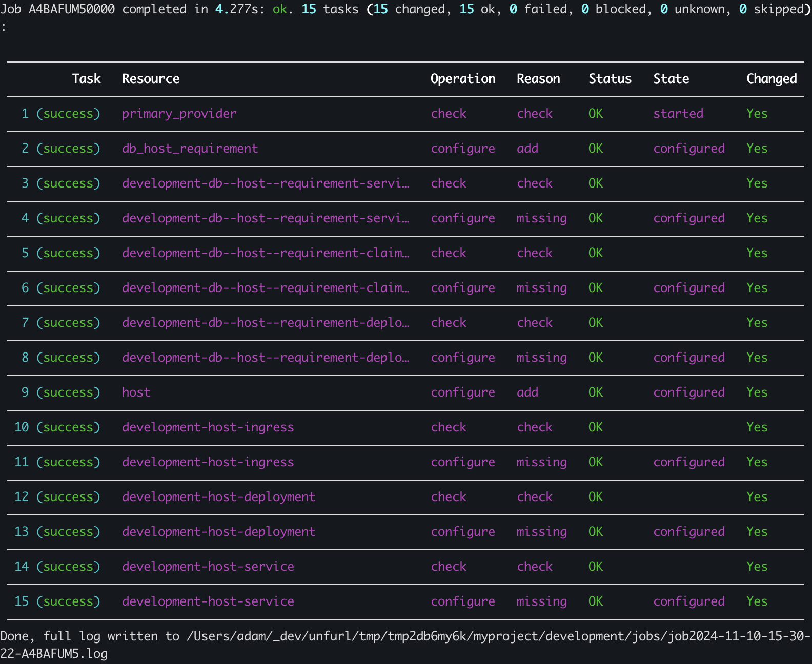The height and width of the screenshot is (664, 812).
Task: Click the 4.277s completion time text
Action: [237, 9]
